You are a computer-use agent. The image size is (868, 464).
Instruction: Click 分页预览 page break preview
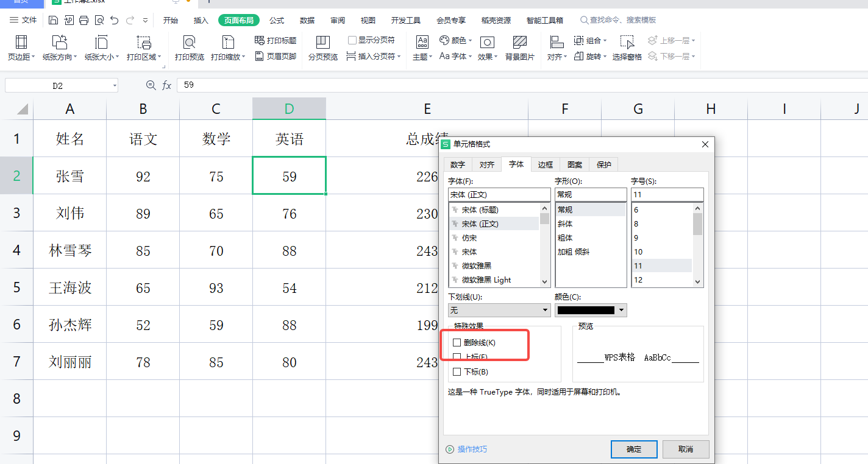(323, 48)
